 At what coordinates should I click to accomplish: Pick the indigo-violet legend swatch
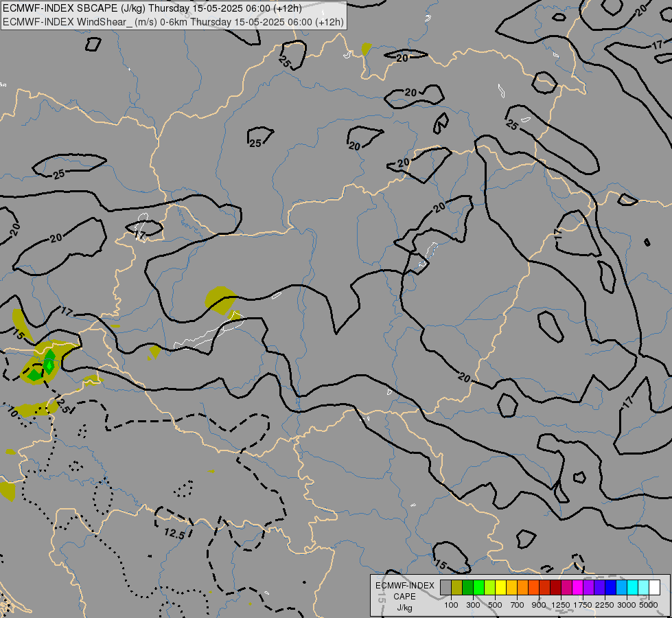[599, 588]
